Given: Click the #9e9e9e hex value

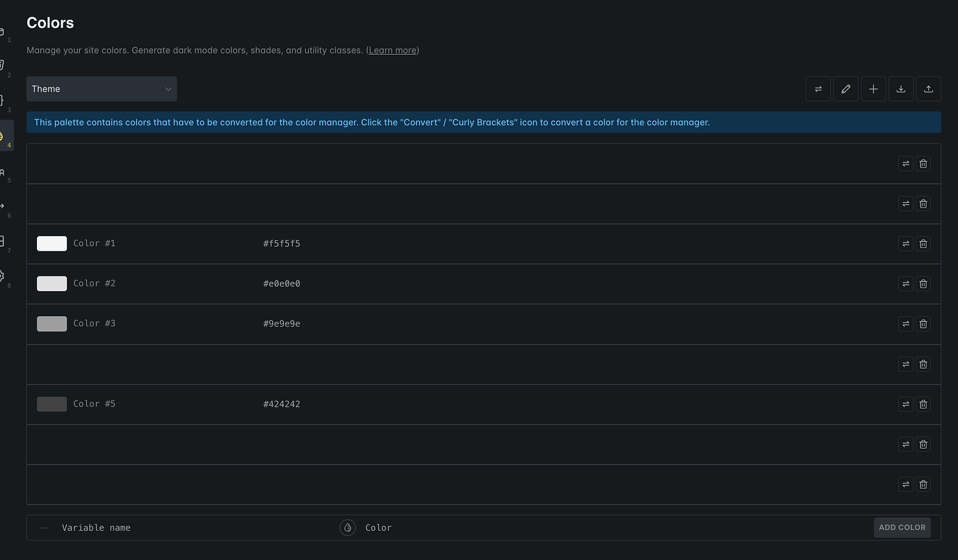Looking at the screenshot, I should 282,324.
